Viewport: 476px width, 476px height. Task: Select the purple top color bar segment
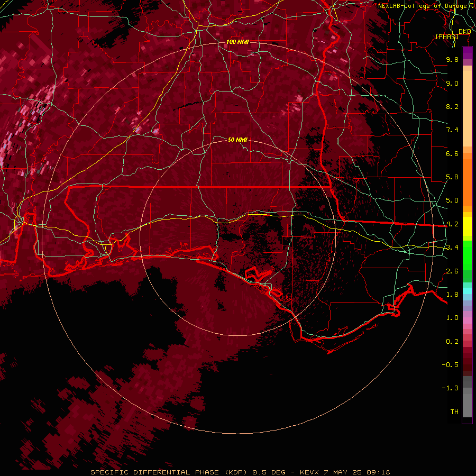tap(467, 53)
